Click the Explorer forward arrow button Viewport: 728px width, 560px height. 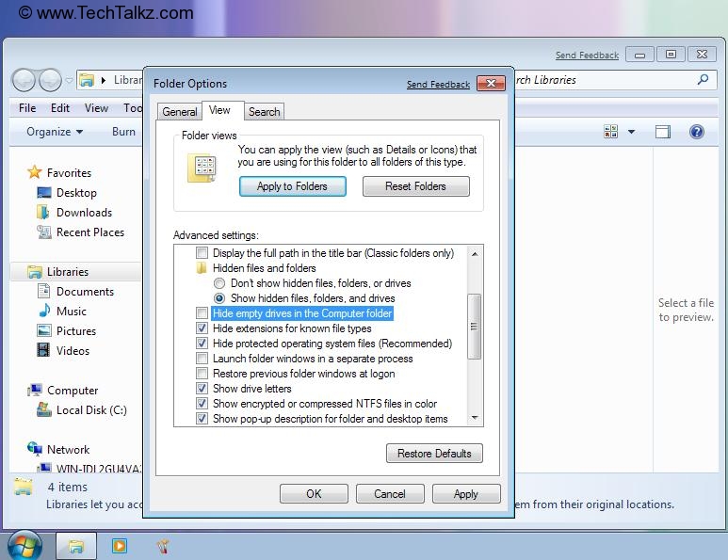tap(50, 80)
